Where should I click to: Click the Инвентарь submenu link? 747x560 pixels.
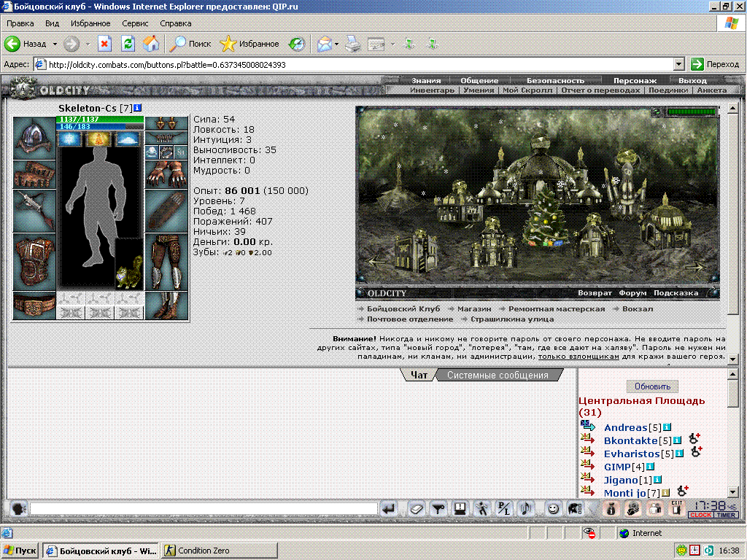[x=432, y=90]
